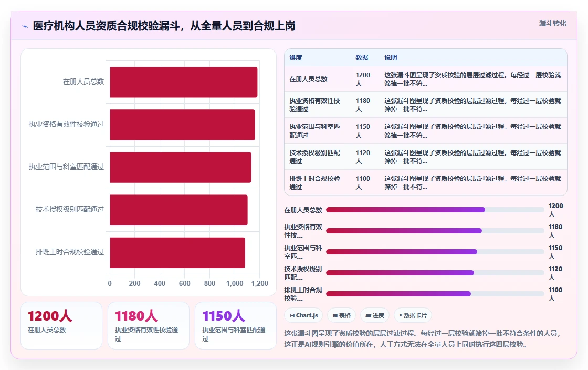Click the 执业范围与科室匹... progress bar
The width and height of the screenshot is (588, 370).
(x=435, y=252)
